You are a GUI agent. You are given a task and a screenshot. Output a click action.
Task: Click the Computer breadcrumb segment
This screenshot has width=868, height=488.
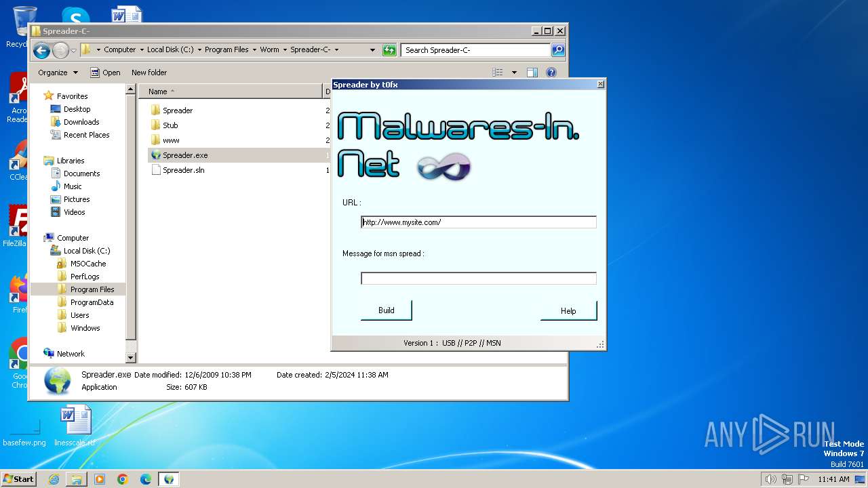coord(120,49)
